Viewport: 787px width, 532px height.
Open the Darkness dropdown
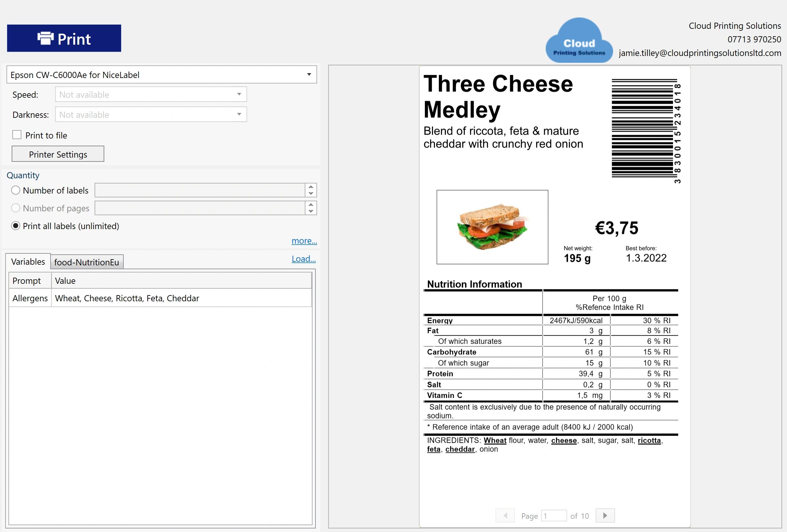(x=239, y=114)
